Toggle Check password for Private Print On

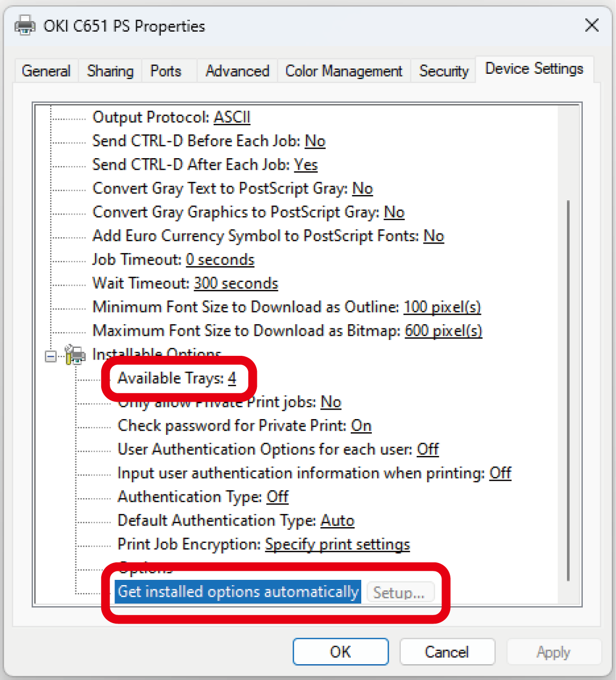pyautogui.click(x=361, y=426)
